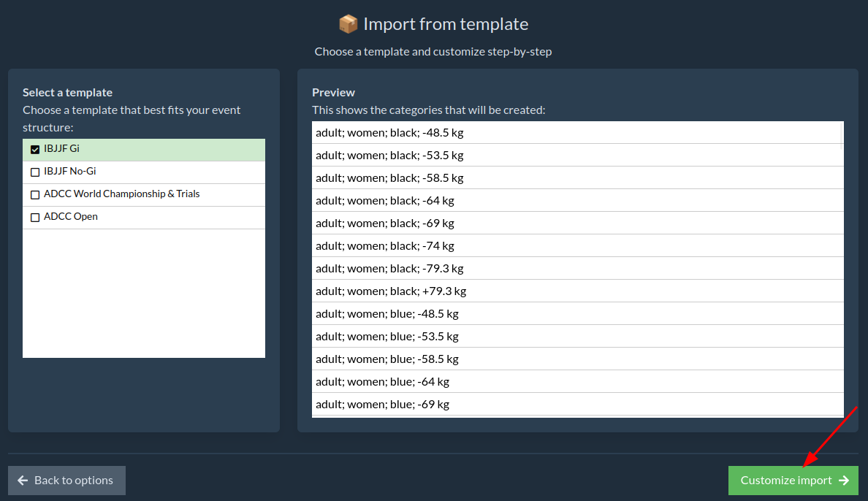Click the right arrow icon on Customize import
Viewport: 868px width, 501px height.
pos(844,481)
